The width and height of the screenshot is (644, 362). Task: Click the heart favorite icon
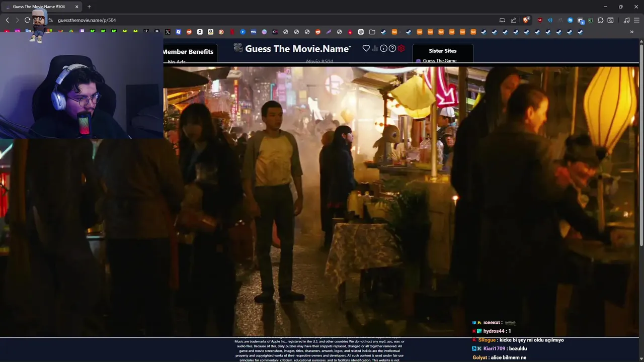pyautogui.click(x=366, y=48)
